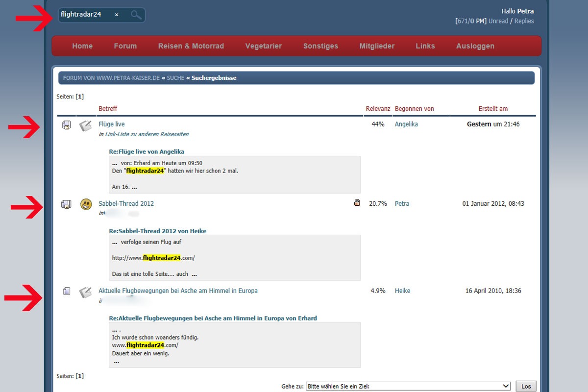The image size is (588, 392).
Task: Click the magnifier search icon
Action: coord(136,15)
